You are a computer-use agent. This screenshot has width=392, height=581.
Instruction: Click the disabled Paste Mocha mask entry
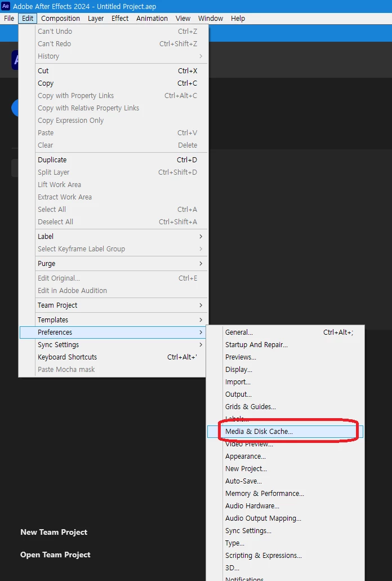click(113, 370)
